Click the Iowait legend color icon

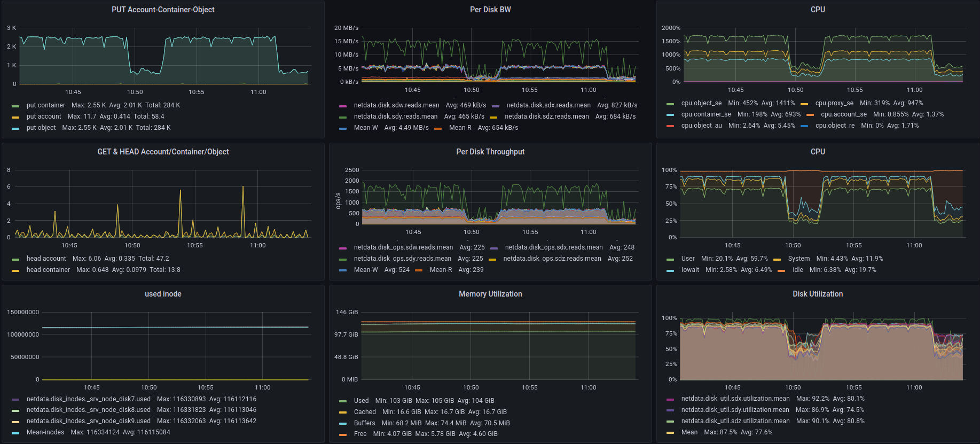(x=670, y=270)
